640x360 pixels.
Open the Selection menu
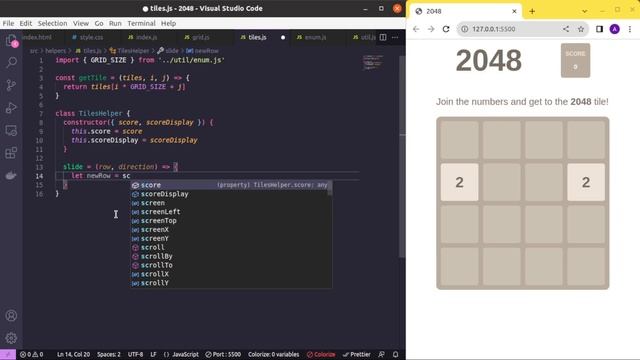tap(52, 23)
